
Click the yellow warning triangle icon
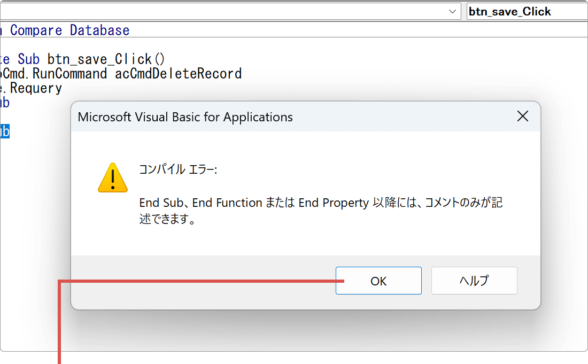click(113, 178)
